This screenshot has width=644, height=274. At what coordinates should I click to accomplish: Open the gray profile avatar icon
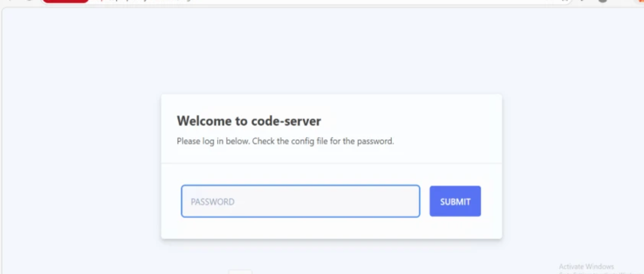pos(602,1)
